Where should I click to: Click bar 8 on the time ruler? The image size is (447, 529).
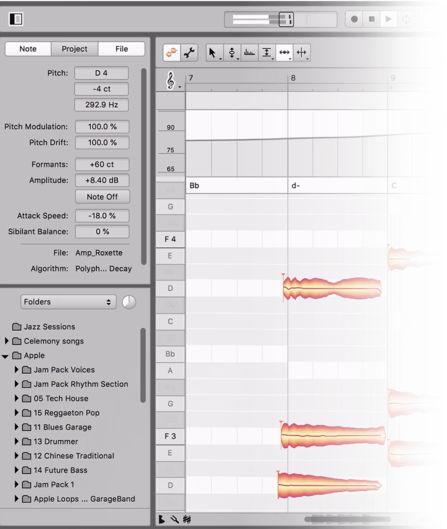[293, 78]
